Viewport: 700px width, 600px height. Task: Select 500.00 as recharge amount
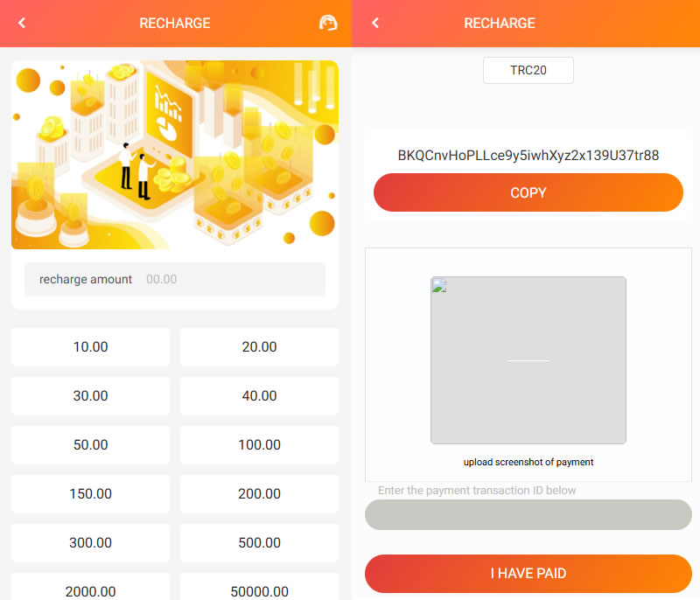(259, 543)
